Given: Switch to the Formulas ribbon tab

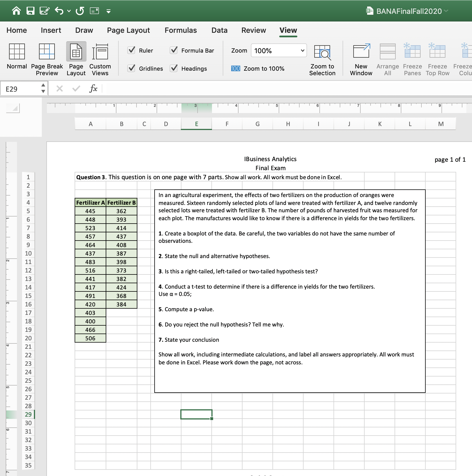Looking at the screenshot, I should pos(181,30).
